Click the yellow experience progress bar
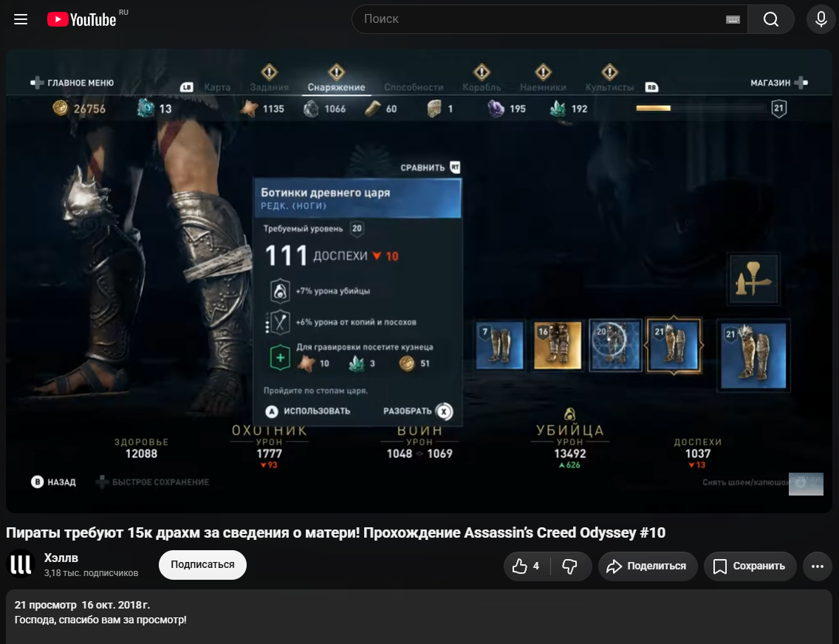The width and height of the screenshot is (839, 644). click(x=701, y=108)
